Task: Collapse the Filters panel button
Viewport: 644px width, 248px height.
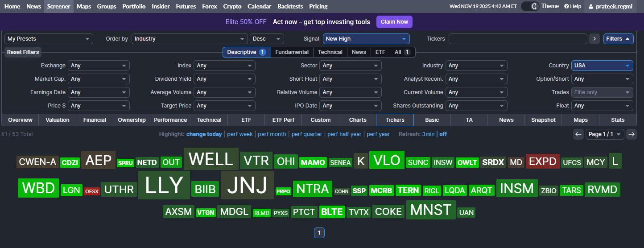Action: pyautogui.click(x=618, y=39)
